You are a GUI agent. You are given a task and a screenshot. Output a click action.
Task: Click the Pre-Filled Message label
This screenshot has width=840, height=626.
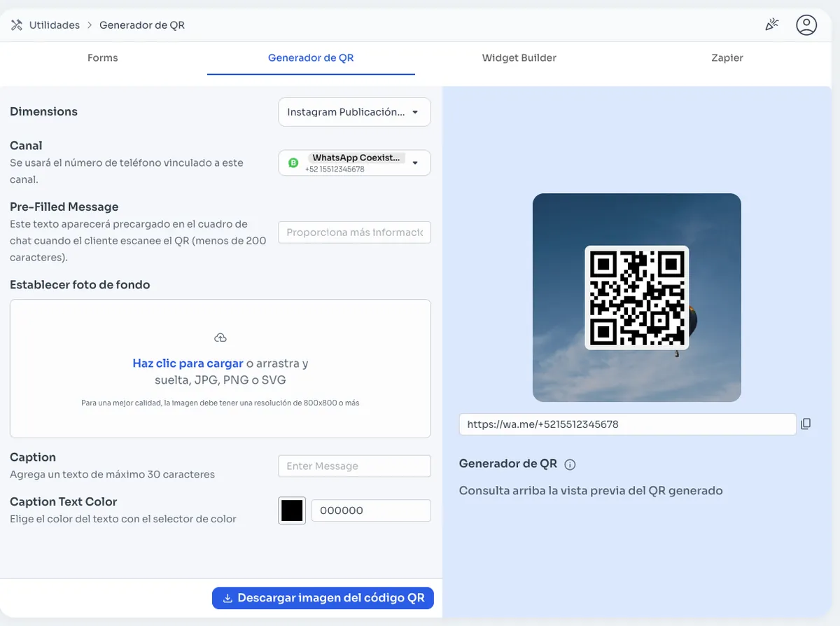[64, 207]
